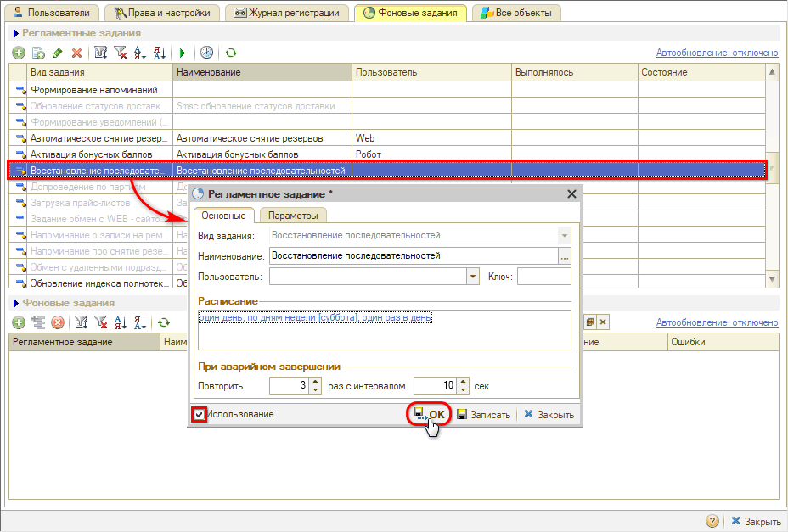Refresh the scheduled tasks list
The image size is (788, 532).
pyautogui.click(x=230, y=53)
